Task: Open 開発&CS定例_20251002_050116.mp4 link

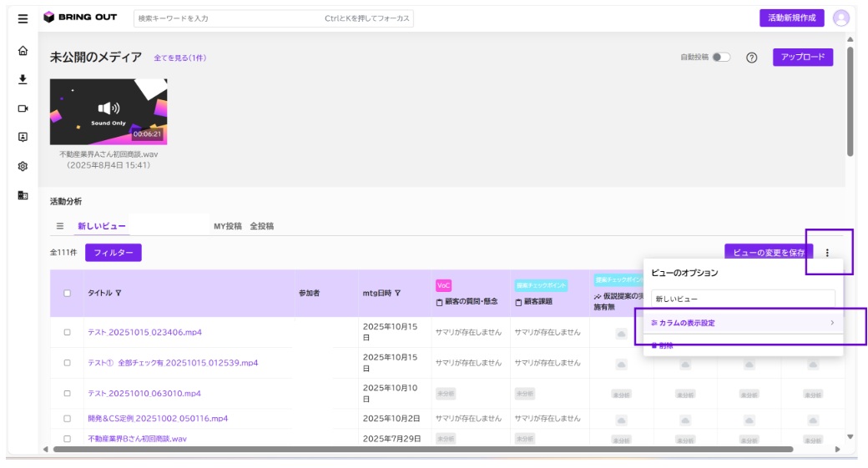Action: click(158, 419)
